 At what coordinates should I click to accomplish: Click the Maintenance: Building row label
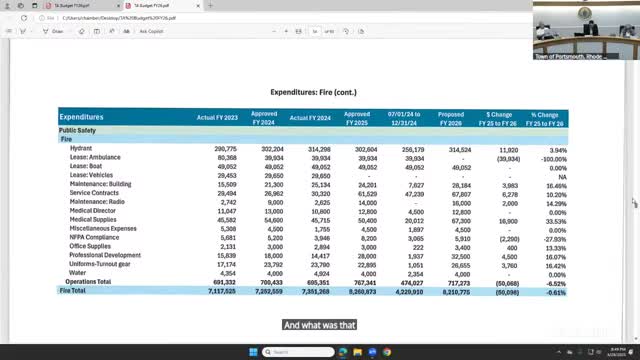coord(100,184)
